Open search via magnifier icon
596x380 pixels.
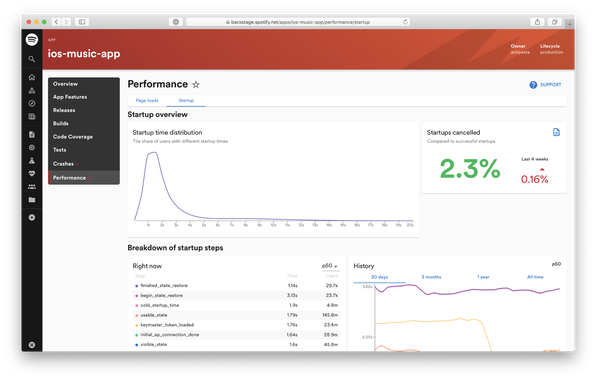[x=32, y=59]
